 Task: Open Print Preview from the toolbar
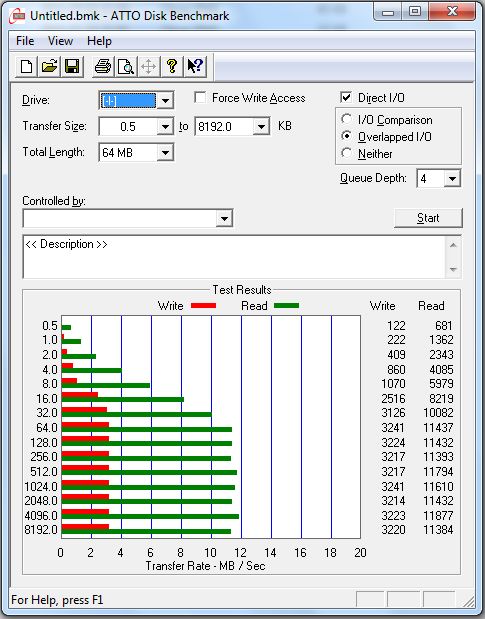(126, 66)
